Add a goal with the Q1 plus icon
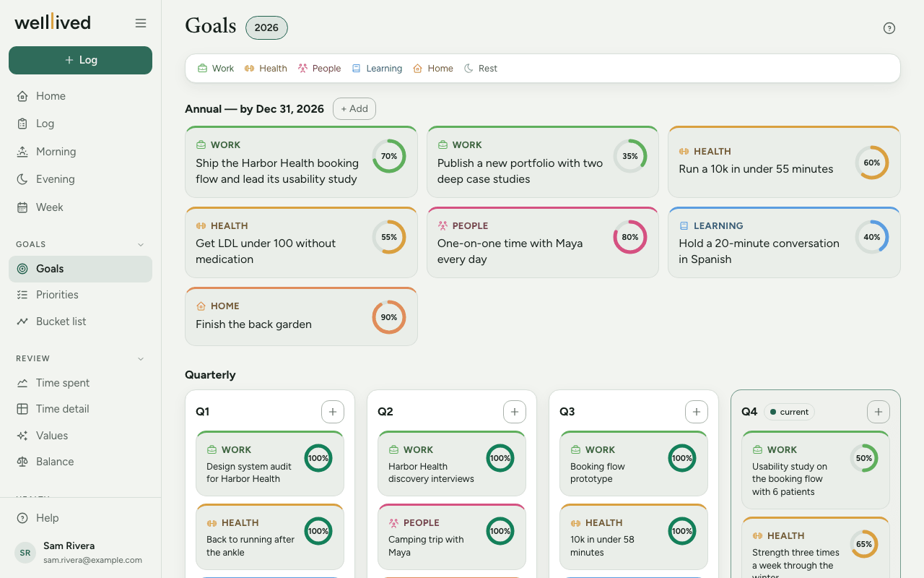 coord(333,412)
